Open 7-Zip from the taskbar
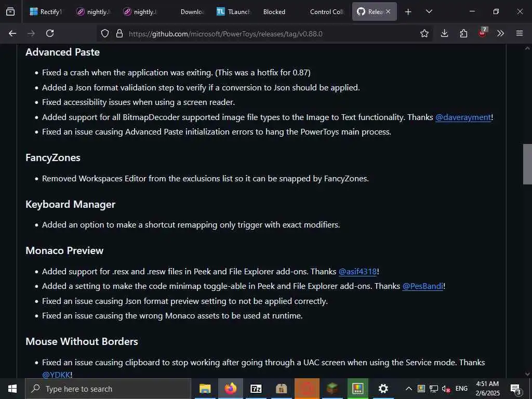The width and height of the screenshot is (532, 399). click(256, 389)
